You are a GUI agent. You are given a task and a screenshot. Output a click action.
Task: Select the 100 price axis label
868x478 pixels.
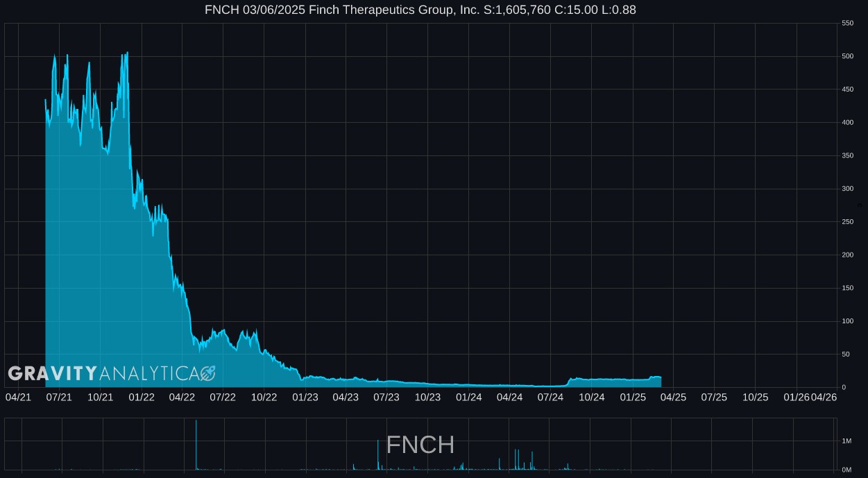[x=847, y=321]
